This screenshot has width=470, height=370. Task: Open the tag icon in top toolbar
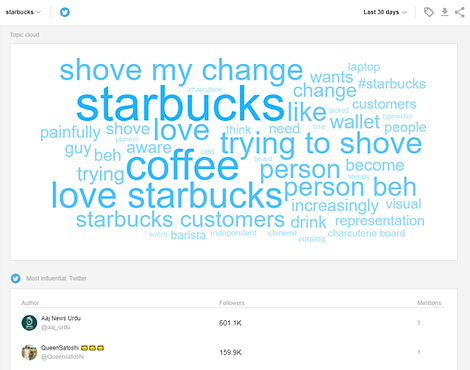[429, 12]
